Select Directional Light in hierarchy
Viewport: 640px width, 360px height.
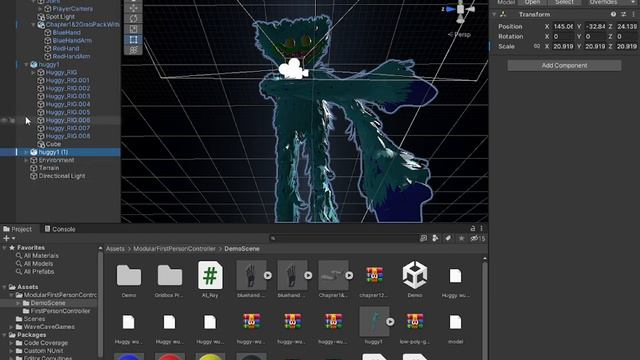point(62,176)
